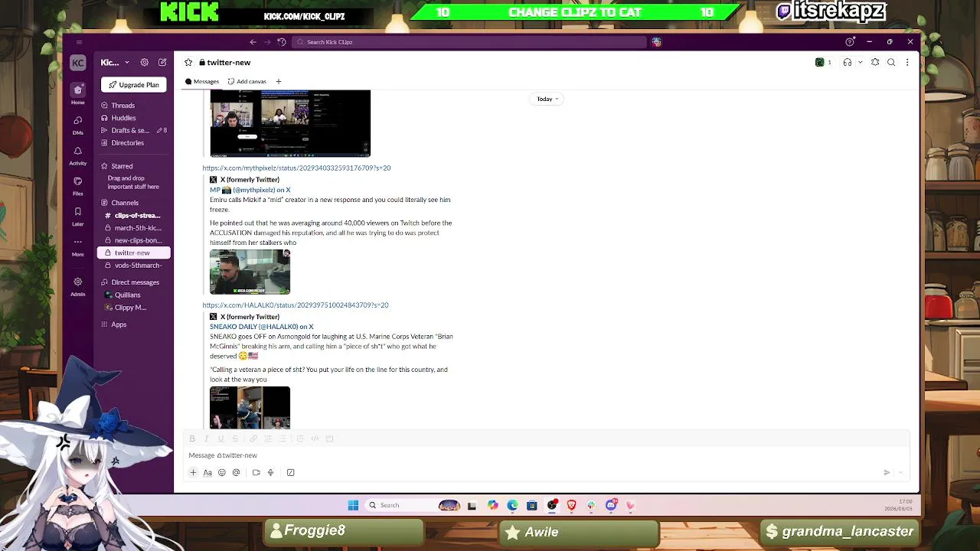Add a new tab with the plus icon

tap(279, 81)
